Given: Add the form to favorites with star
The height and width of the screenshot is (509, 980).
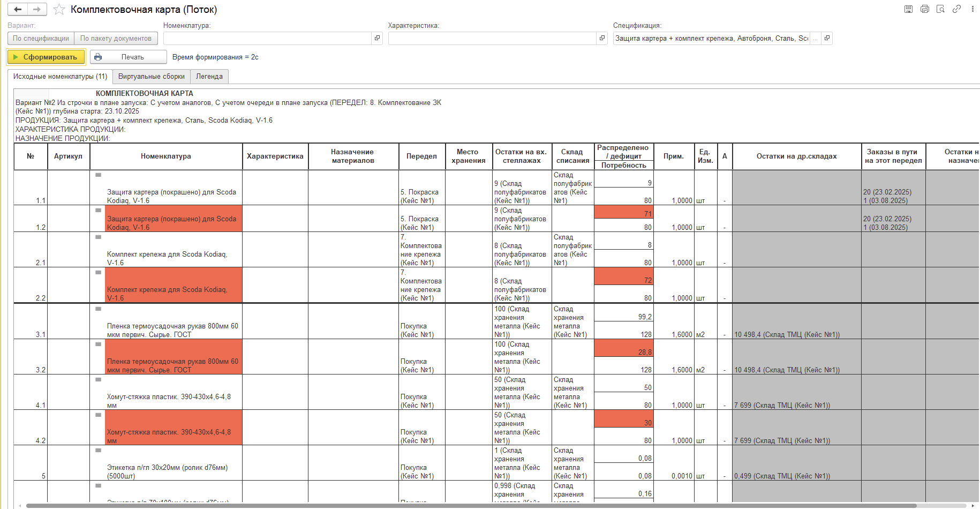Looking at the screenshot, I should [x=59, y=10].
